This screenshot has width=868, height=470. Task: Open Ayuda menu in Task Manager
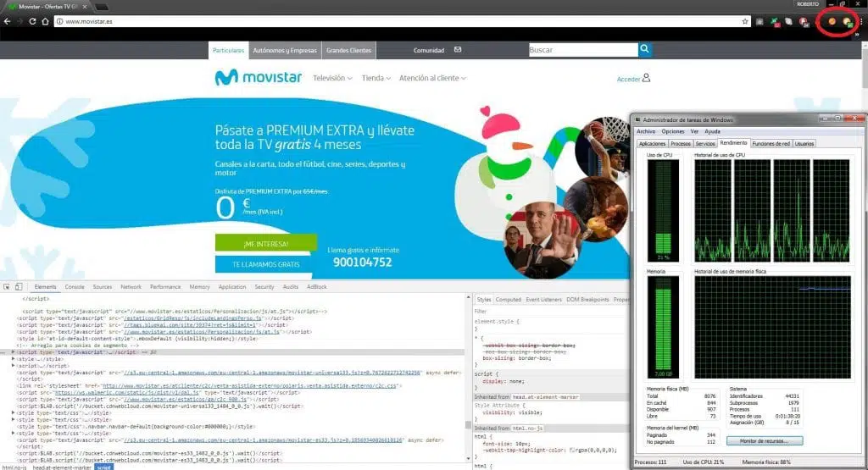click(712, 131)
